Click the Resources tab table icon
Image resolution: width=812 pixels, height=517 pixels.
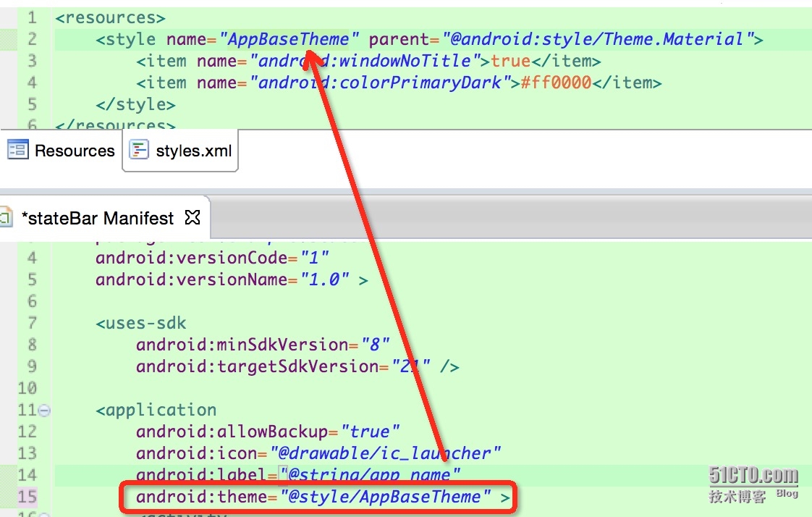tap(17, 150)
